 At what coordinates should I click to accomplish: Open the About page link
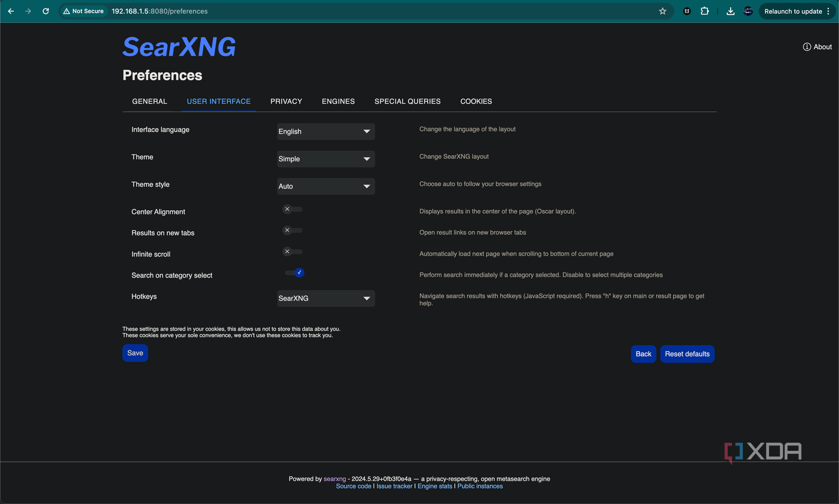point(817,47)
